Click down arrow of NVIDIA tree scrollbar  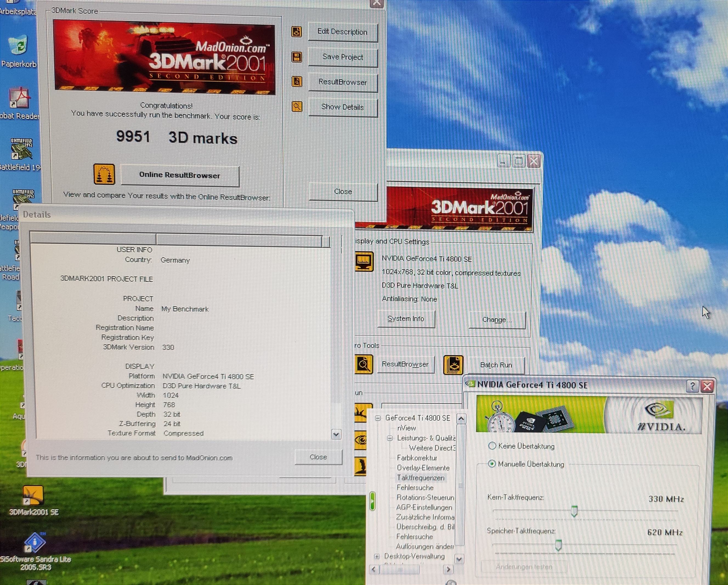pyautogui.click(x=459, y=559)
